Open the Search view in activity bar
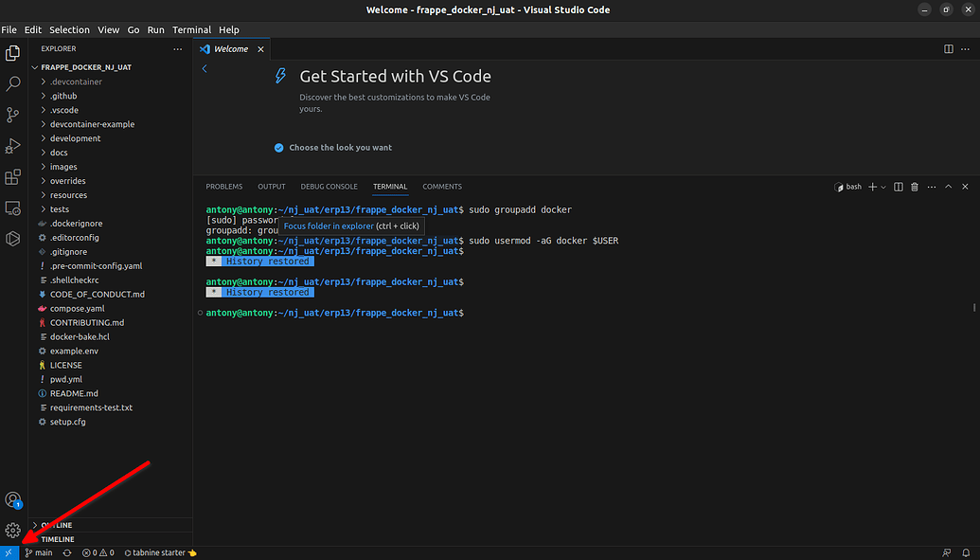This screenshot has width=980, height=560. click(13, 83)
